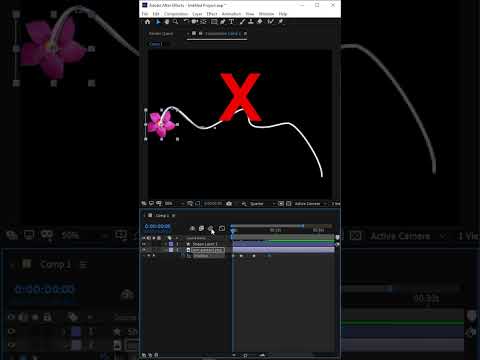Open the Edit menu
Screen dimensions: 480x360
pyautogui.click(x=156, y=14)
